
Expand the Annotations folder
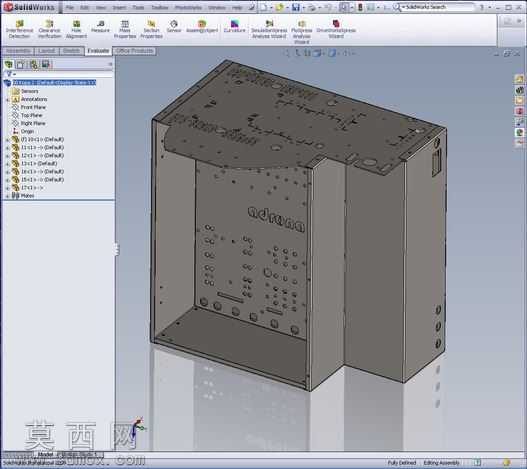pos(7,100)
